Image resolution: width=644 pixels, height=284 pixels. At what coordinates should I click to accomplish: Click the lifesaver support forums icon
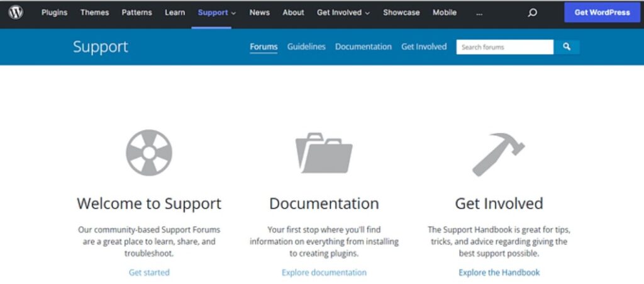pos(149,153)
